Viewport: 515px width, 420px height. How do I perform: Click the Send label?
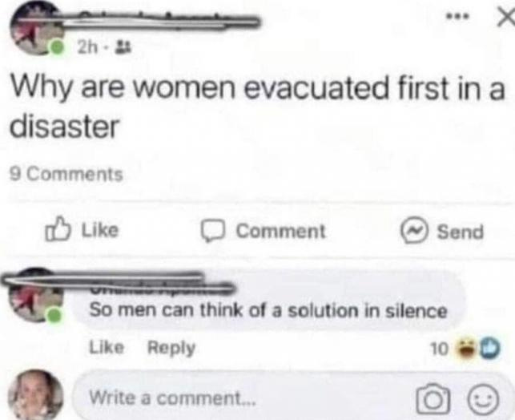click(460, 232)
